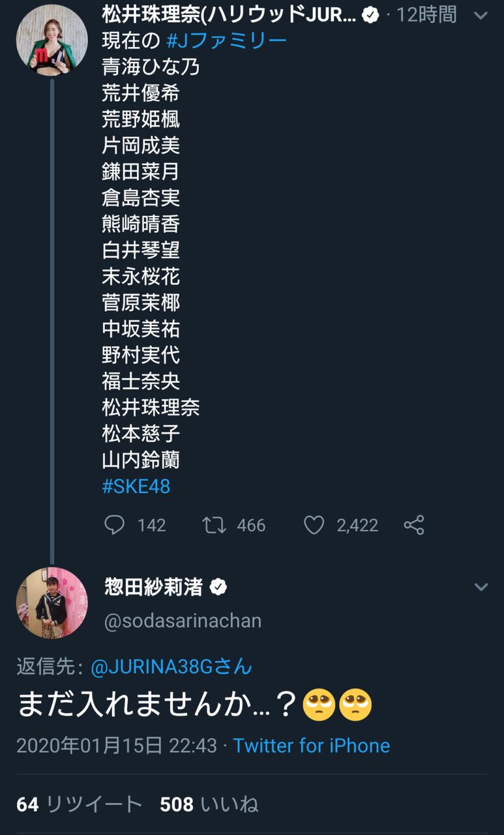Image resolution: width=504 pixels, height=835 pixels.
Task: Click the 松井珠理奈 account name header
Action: [230, 15]
